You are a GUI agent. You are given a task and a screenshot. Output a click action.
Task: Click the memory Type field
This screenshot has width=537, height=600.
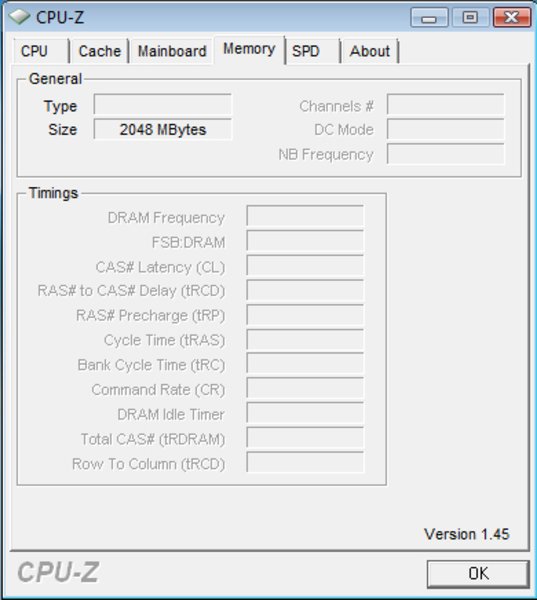(x=163, y=104)
